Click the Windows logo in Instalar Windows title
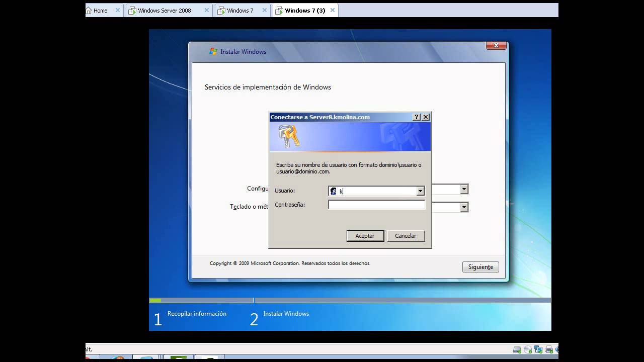This screenshot has height=362, width=644. (x=213, y=51)
